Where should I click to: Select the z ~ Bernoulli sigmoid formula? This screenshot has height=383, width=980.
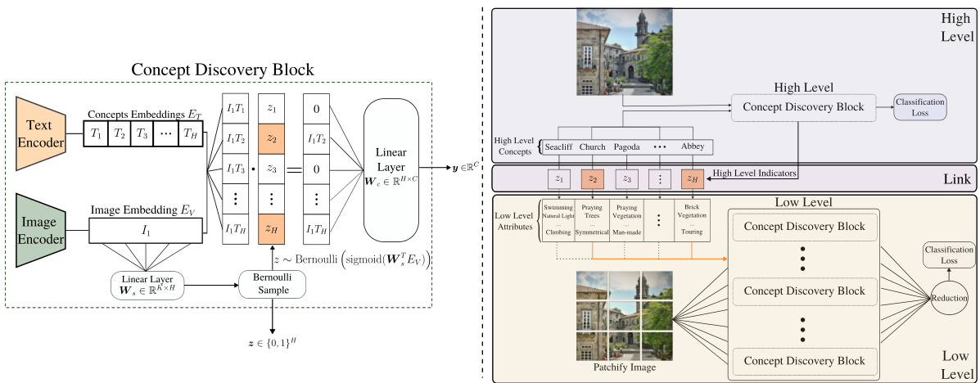(x=353, y=259)
